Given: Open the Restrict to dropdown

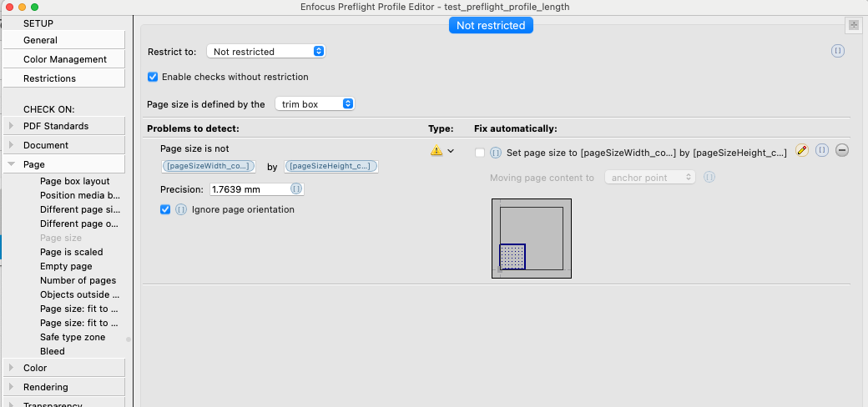Looking at the screenshot, I should click(265, 52).
